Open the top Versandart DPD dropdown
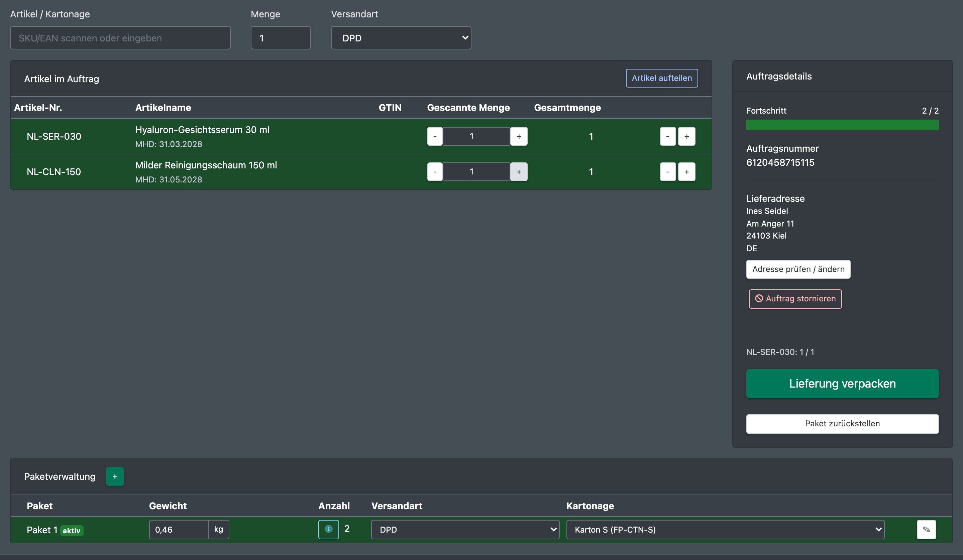The image size is (963, 560). tap(401, 38)
